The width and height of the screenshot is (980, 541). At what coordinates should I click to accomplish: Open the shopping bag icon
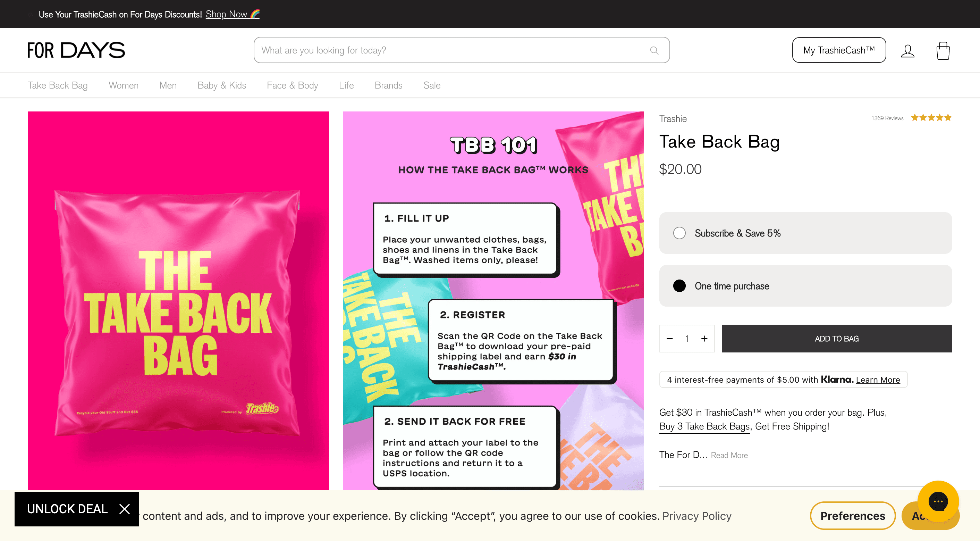(943, 51)
